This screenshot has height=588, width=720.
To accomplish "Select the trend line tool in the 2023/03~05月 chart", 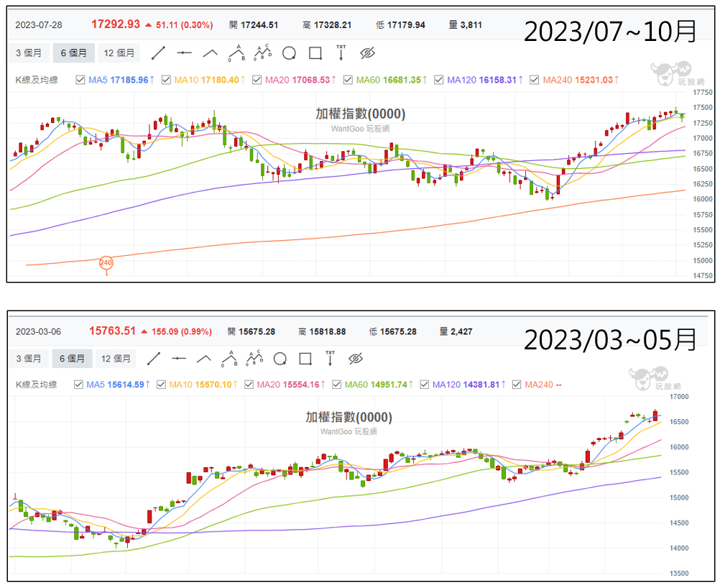I will point(153,358).
